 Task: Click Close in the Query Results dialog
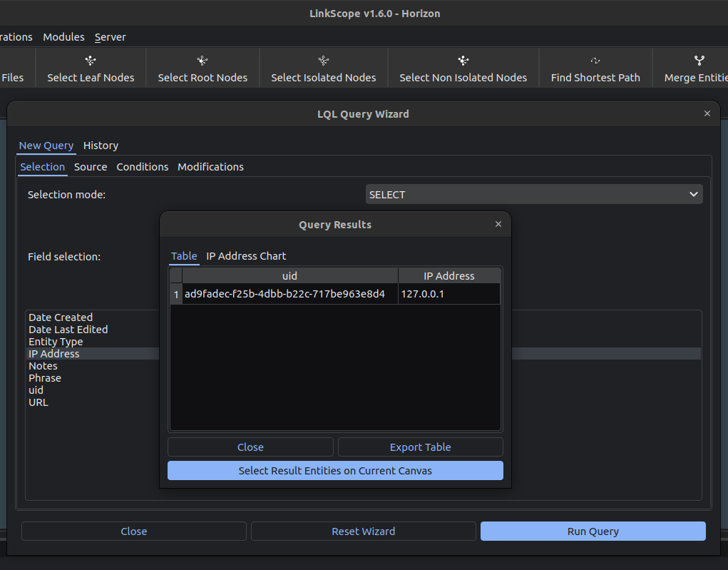click(250, 447)
